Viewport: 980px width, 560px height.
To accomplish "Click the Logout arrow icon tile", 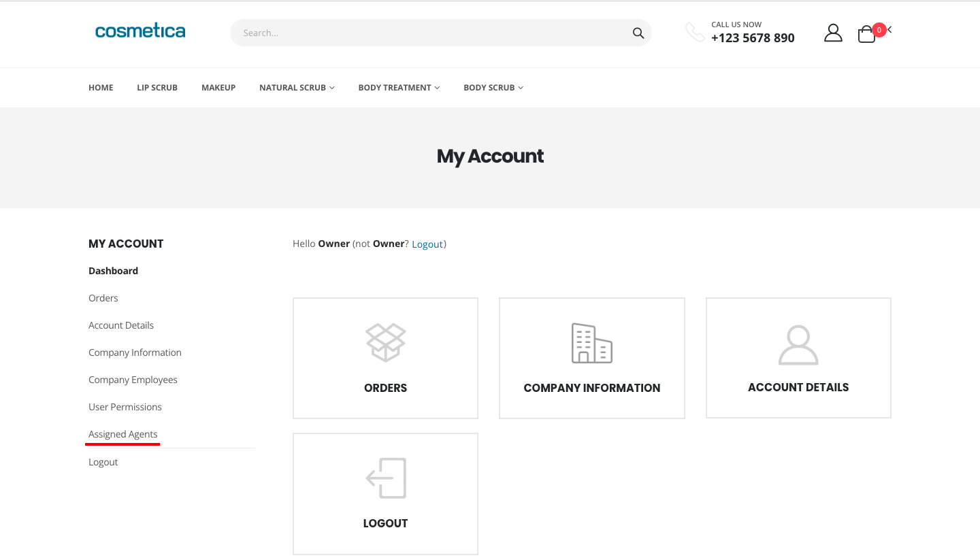I will pos(385,478).
